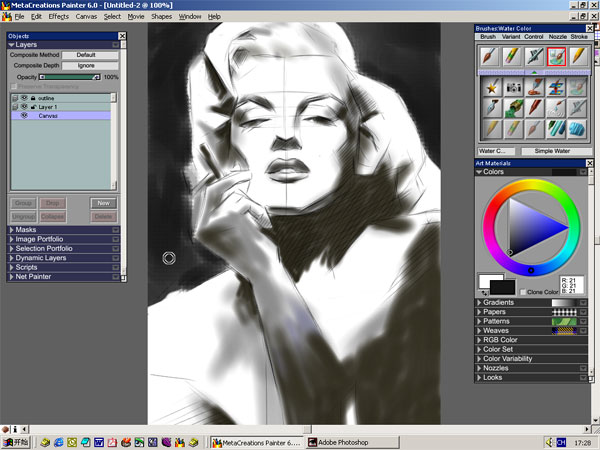The image size is (600, 450).
Task: Expand the Gradients section
Action: pyautogui.click(x=479, y=303)
